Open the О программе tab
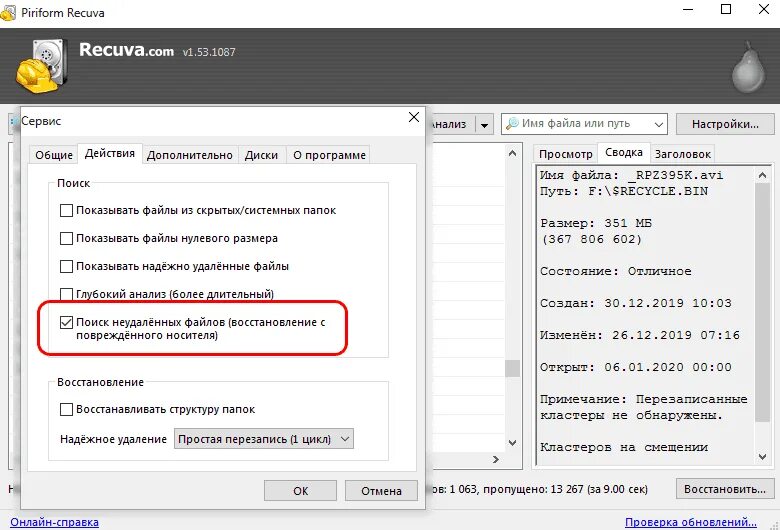 [329, 155]
